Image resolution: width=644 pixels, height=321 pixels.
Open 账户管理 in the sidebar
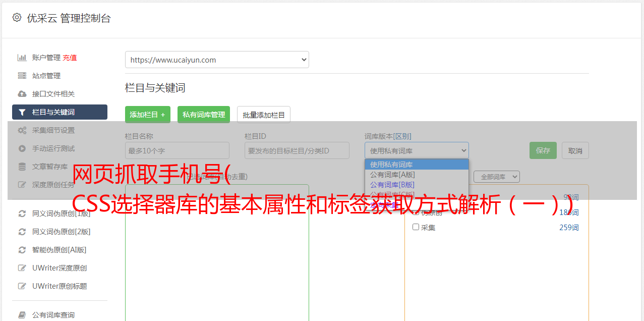pos(46,58)
